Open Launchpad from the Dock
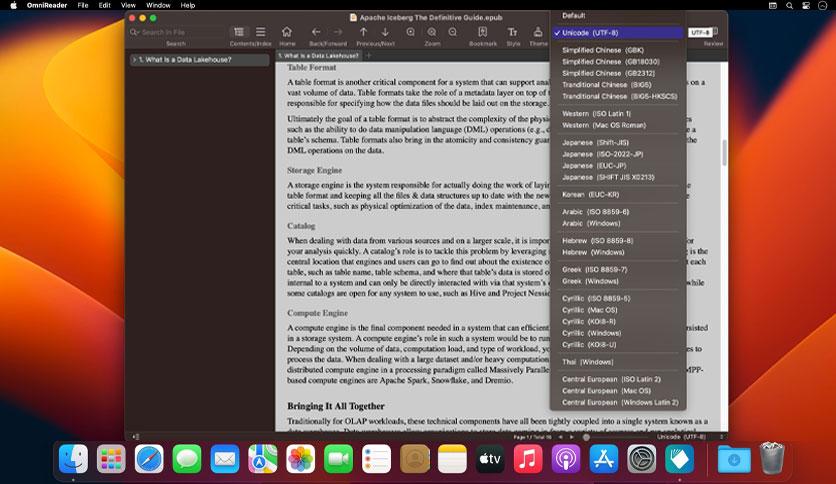This screenshot has width=836, height=484. pos(111,458)
